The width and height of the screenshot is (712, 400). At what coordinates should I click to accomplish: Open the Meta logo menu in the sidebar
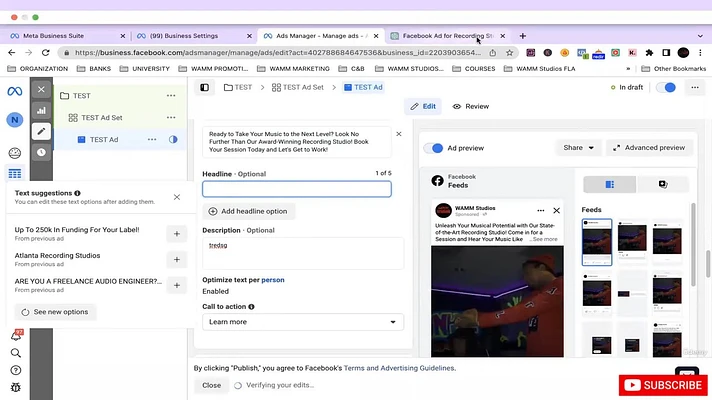pyautogui.click(x=15, y=91)
